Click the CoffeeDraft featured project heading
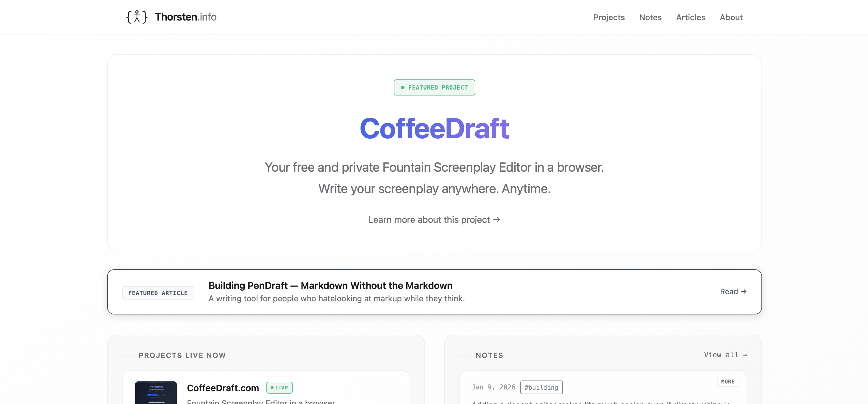Image resolution: width=868 pixels, height=404 pixels. (434, 128)
